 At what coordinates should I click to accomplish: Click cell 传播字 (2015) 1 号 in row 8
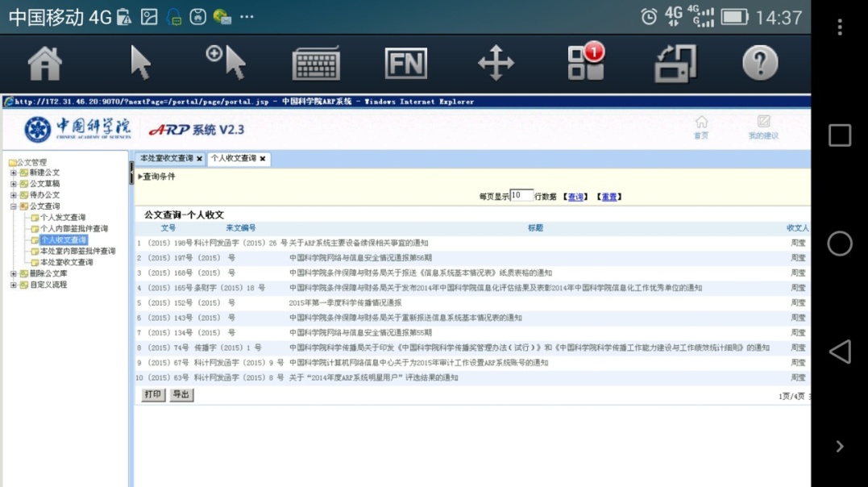point(227,348)
